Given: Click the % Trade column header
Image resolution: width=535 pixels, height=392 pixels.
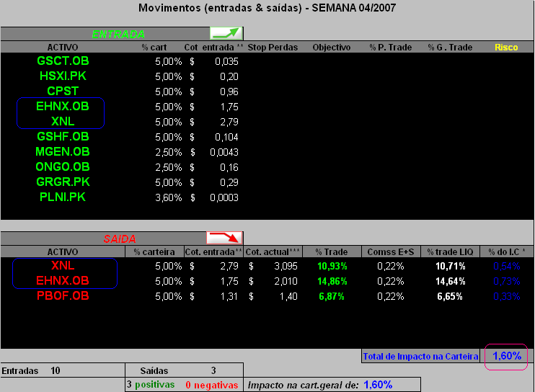Looking at the screenshot, I should click(x=332, y=252).
